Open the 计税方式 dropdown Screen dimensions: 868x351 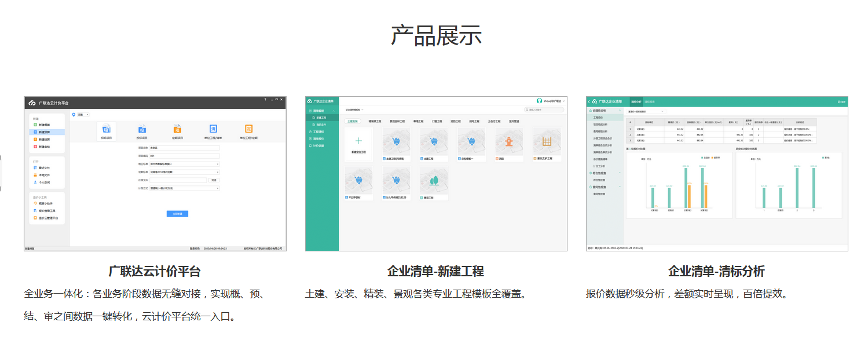pos(184,188)
